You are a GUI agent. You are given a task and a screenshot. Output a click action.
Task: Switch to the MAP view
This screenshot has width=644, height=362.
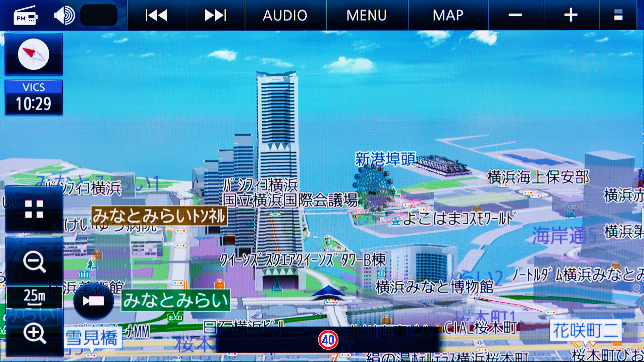(448, 15)
